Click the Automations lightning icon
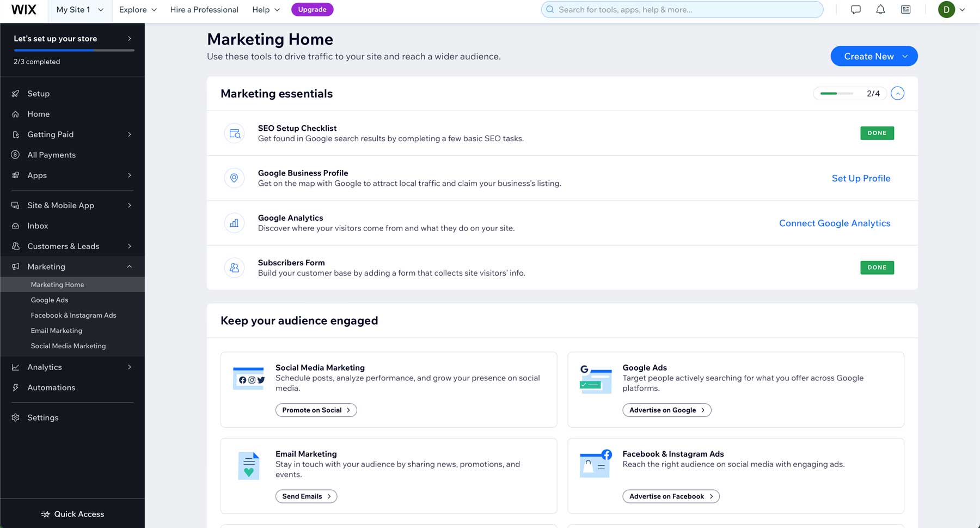 15,387
